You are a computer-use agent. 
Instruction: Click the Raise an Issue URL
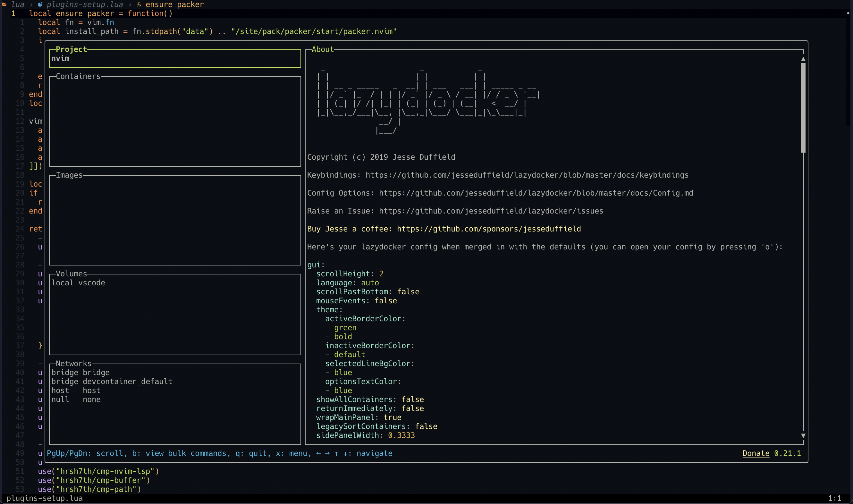(x=491, y=211)
